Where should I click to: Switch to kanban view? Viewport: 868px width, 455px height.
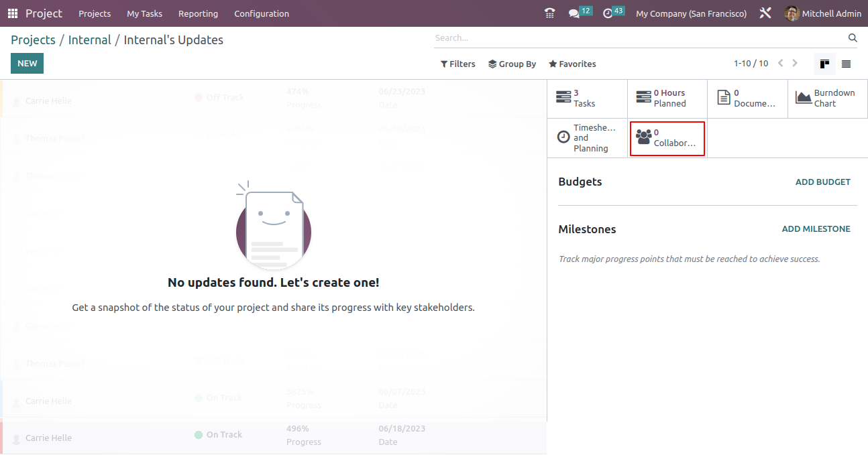pos(824,64)
